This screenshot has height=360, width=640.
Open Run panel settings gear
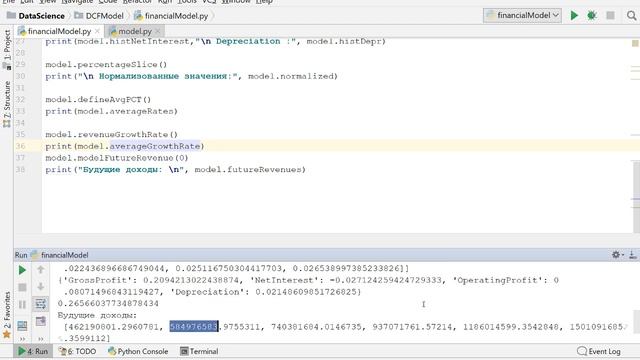pos(616,255)
